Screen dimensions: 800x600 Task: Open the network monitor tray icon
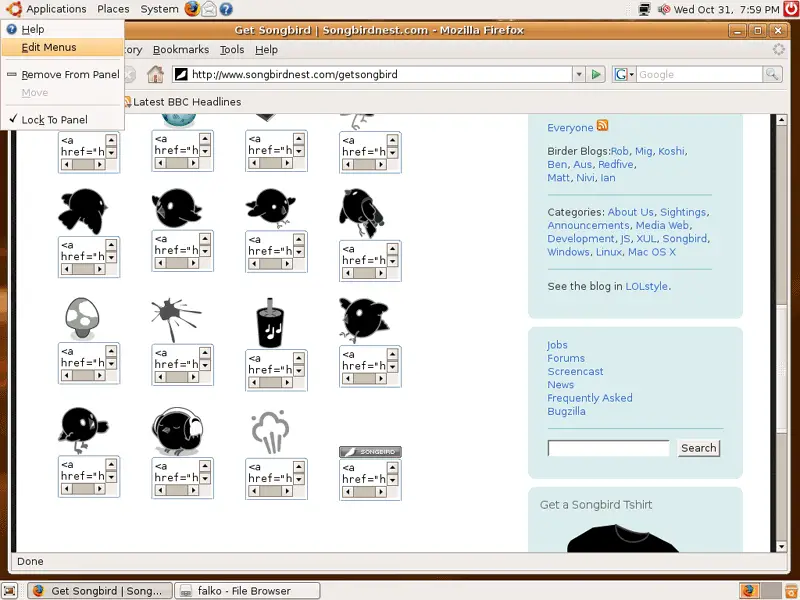pyautogui.click(x=645, y=9)
